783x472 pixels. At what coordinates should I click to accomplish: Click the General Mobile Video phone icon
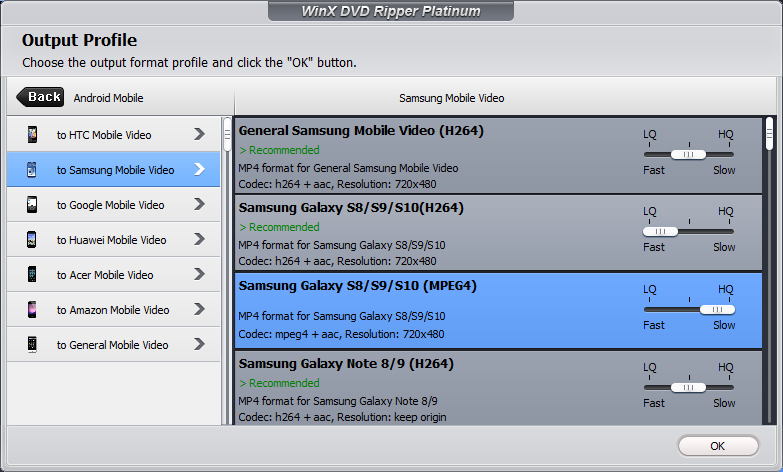(32, 344)
